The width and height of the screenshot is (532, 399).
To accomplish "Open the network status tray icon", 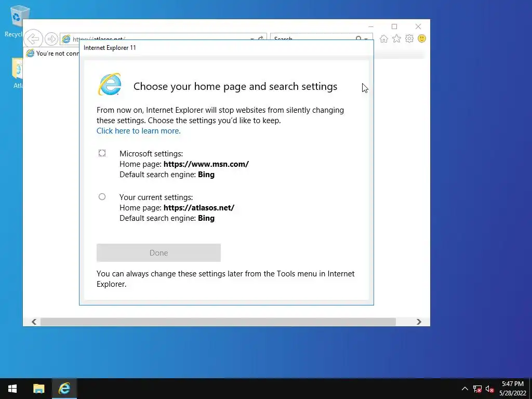I will click(x=477, y=389).
